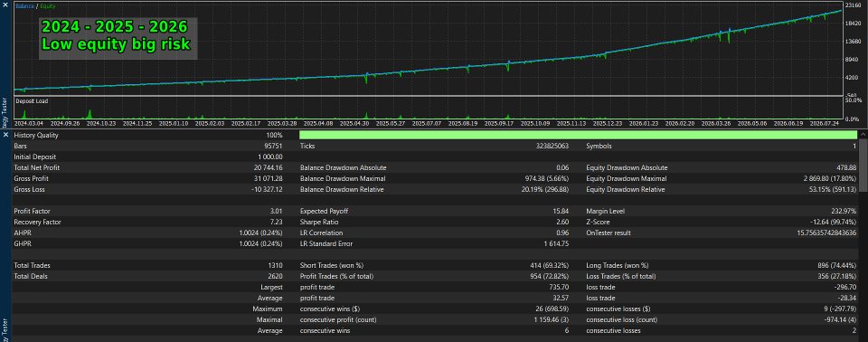The width and height of the screenshot is (868, 342).
Task: Select the '2026.07.24' date axis label
Action: point(826,124)
